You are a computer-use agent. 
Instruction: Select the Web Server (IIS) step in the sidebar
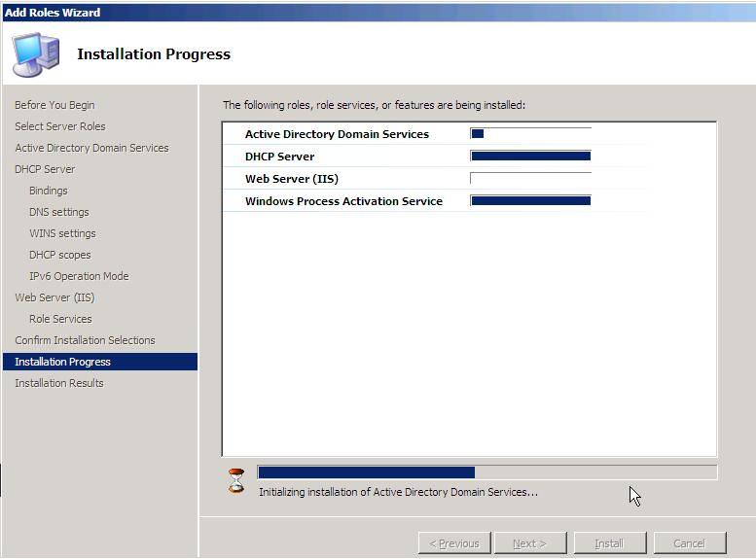point(54,297)
